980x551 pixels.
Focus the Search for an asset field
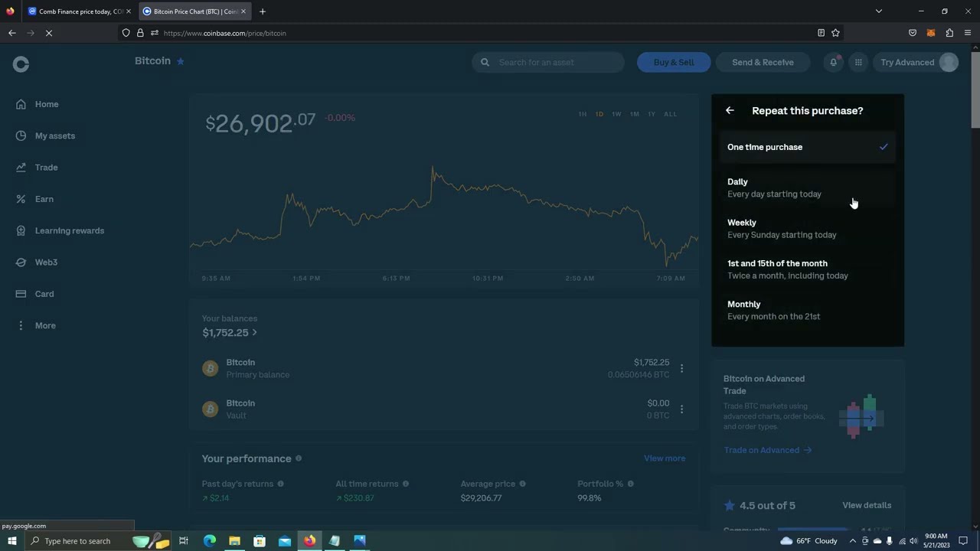(548, 62)
